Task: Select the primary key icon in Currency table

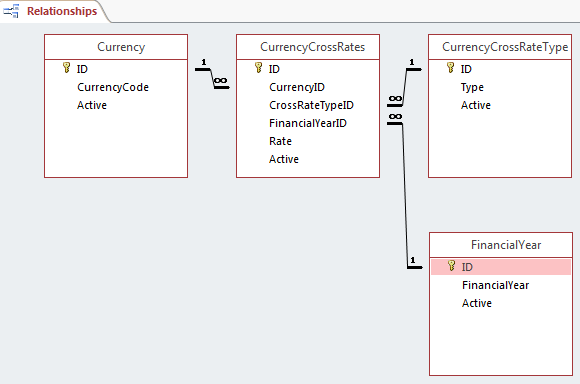Action: [66, 68]
